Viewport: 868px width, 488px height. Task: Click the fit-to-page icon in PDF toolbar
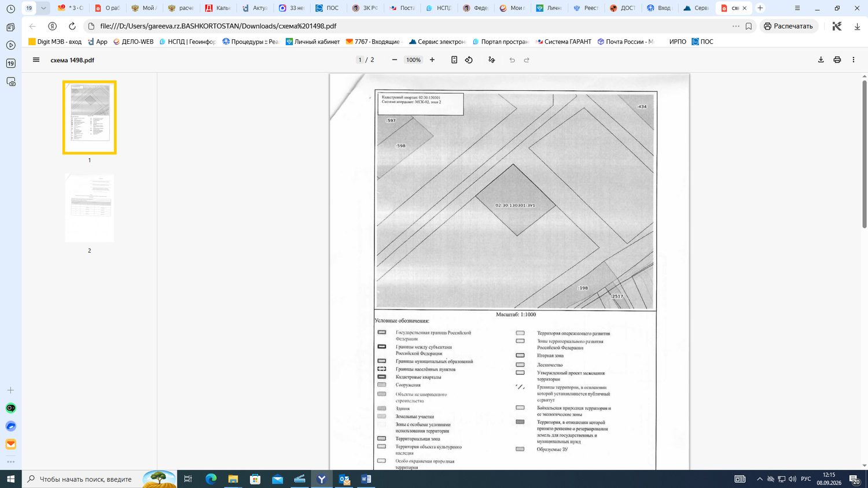454,60
